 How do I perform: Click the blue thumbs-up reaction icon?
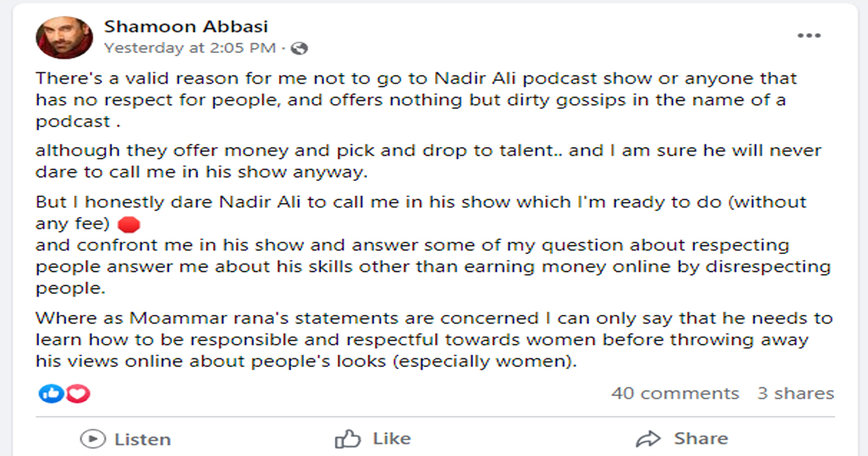(x=50, y=394)
